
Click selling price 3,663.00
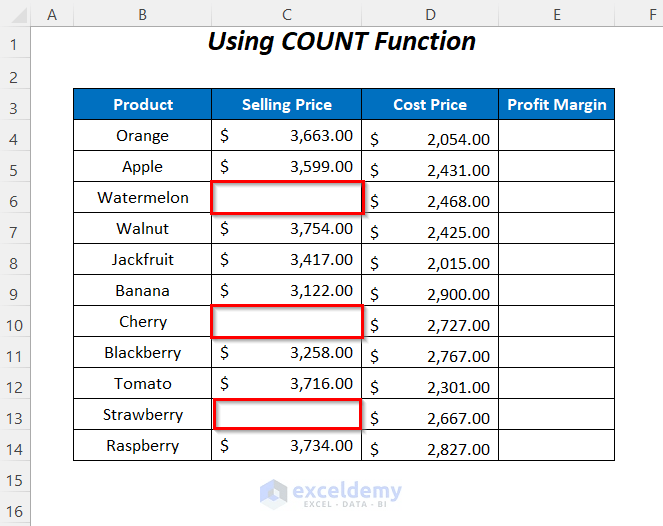[287, 135]
